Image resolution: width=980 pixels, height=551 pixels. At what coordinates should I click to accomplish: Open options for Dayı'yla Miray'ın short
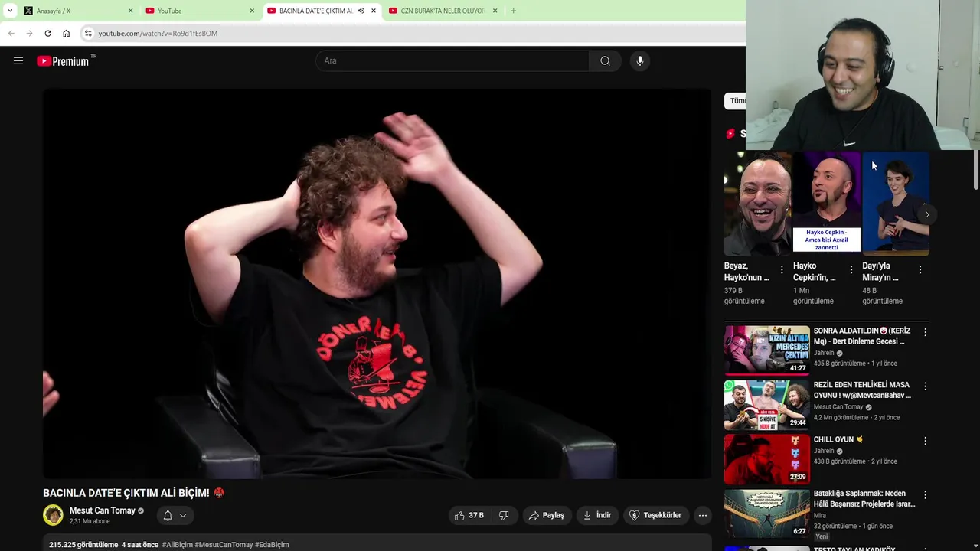tap(920, 269)
